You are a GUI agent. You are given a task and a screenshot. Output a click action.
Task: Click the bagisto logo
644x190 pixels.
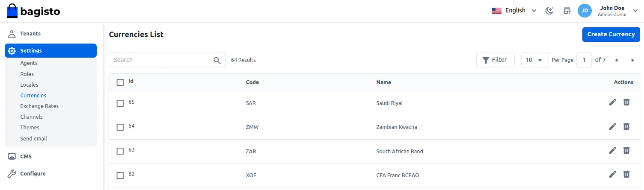pyautogui.click(x=33, y=11)
